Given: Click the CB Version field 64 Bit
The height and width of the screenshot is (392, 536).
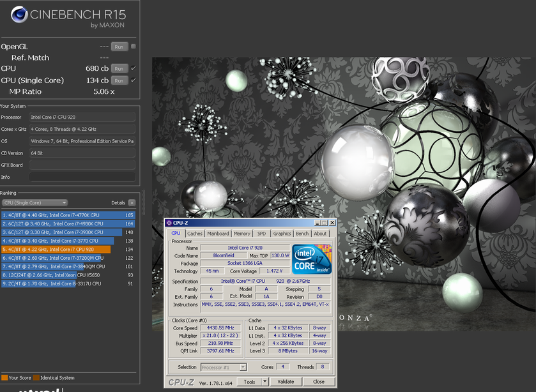Looking at the screenshot, I should click(x=82, y=153).
